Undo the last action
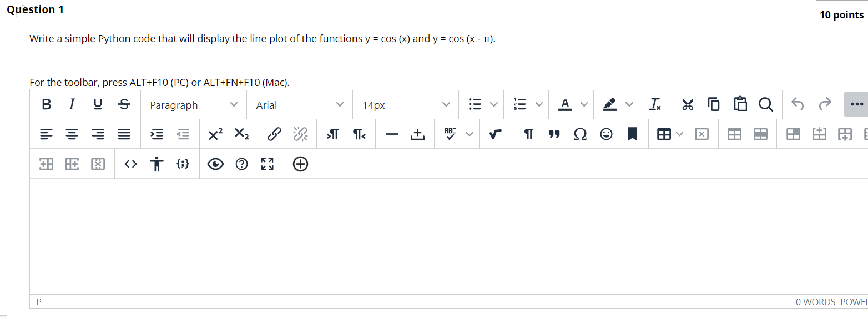This screenshot has height=318, width=868. click(798, 104)
